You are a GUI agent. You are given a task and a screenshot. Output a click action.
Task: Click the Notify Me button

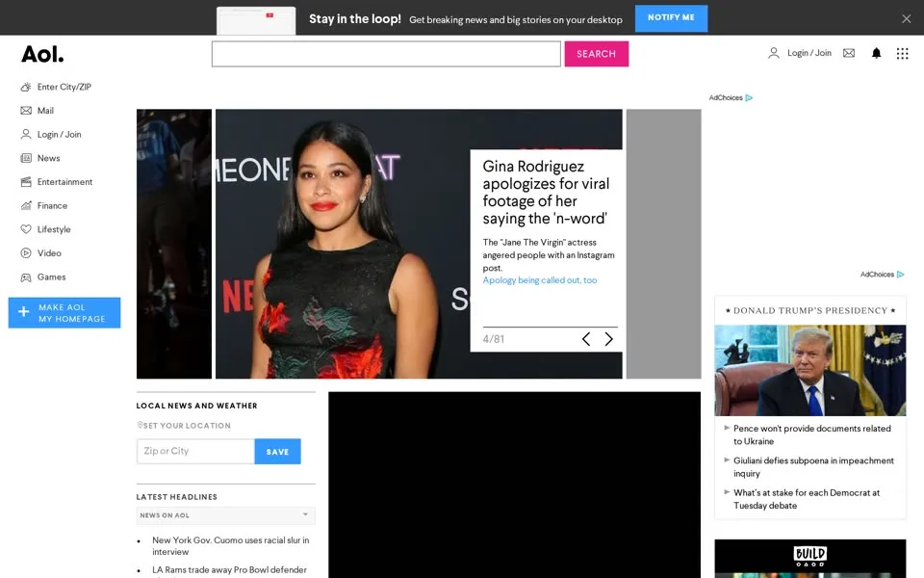(x=671, y=17)
